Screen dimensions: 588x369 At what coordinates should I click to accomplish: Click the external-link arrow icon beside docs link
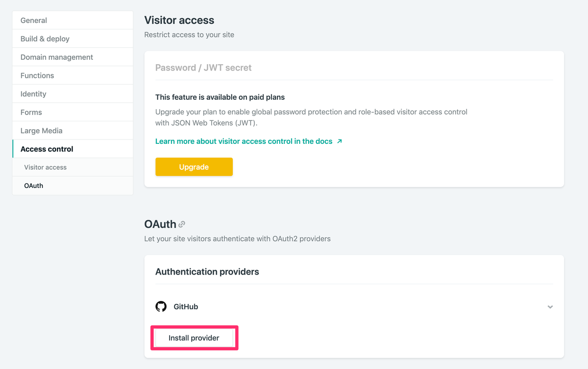point(340,141)
